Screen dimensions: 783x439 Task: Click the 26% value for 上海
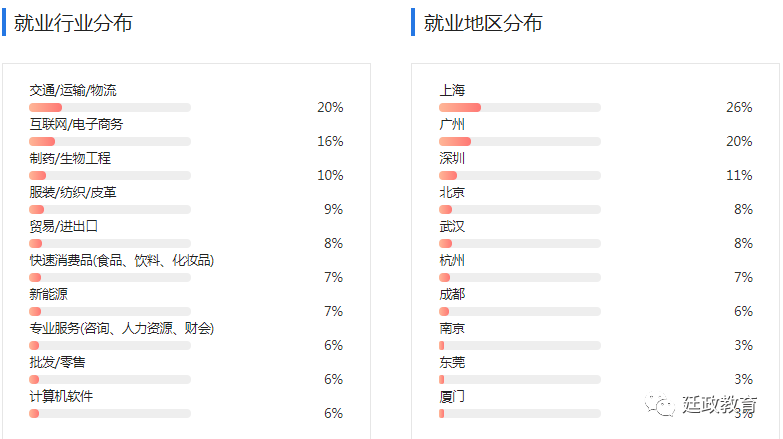point(739,107)
